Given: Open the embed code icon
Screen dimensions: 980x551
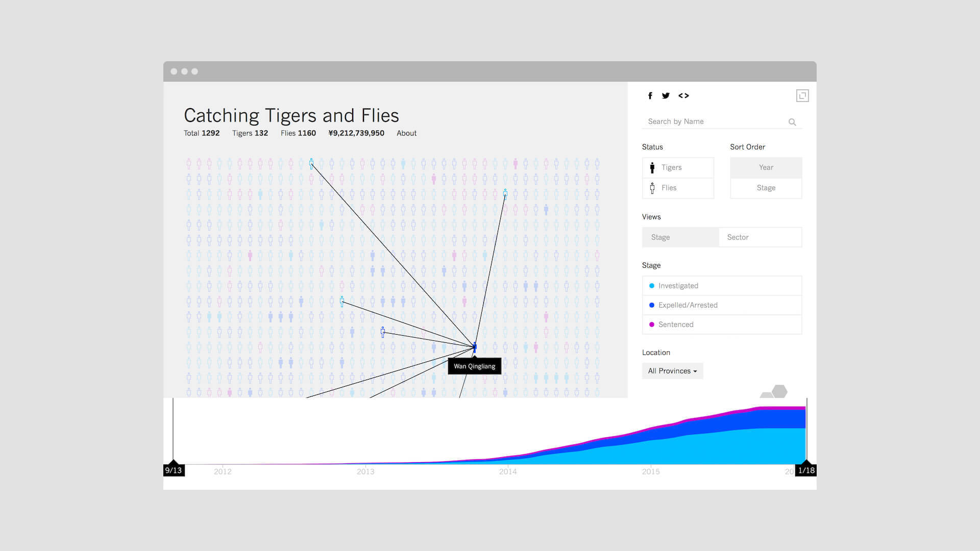Looking at the screenshot, I should (x=683, y=95).
